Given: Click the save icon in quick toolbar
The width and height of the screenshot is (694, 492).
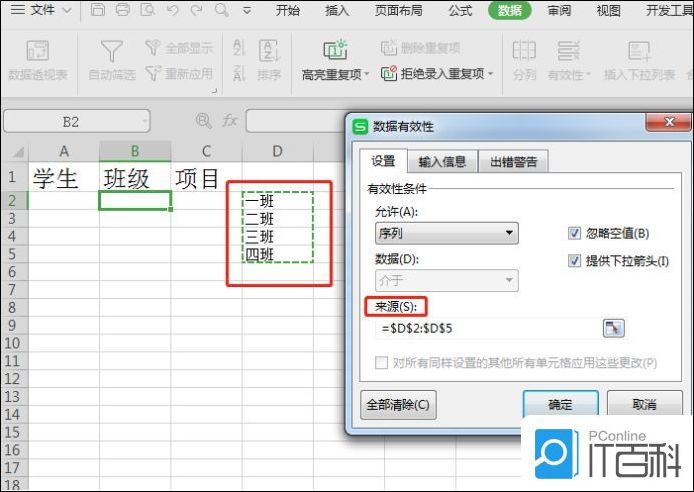Looking at the screenshot, I should tap(98, 10).
